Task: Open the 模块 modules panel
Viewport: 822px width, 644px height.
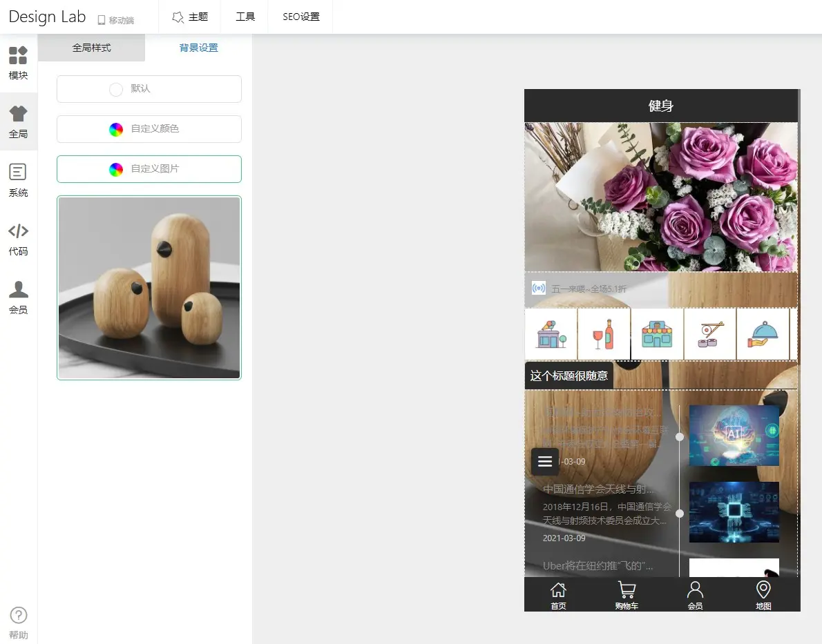Action: click(x=19, y=63)
